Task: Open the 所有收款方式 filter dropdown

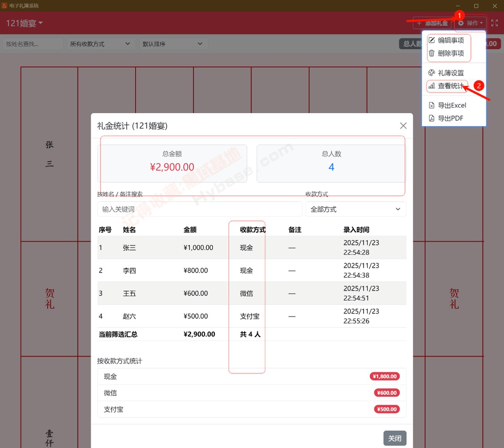Action: 100,43
